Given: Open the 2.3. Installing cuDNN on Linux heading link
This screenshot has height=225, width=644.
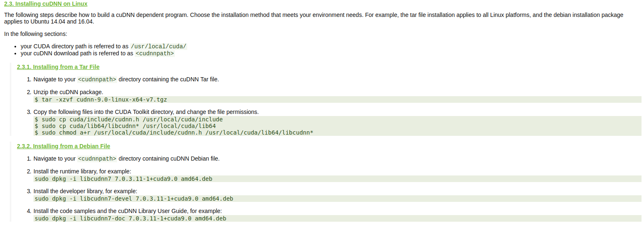Looking at the screenshot, I should 46,4.
